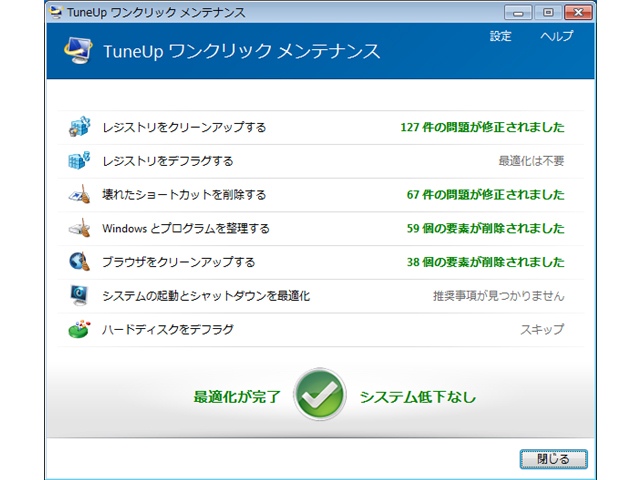The height and width of the screenshot is (480, 640).
Task: Minimize the TuneUp window
Action: pyautogui.click(x=518, y=12)
